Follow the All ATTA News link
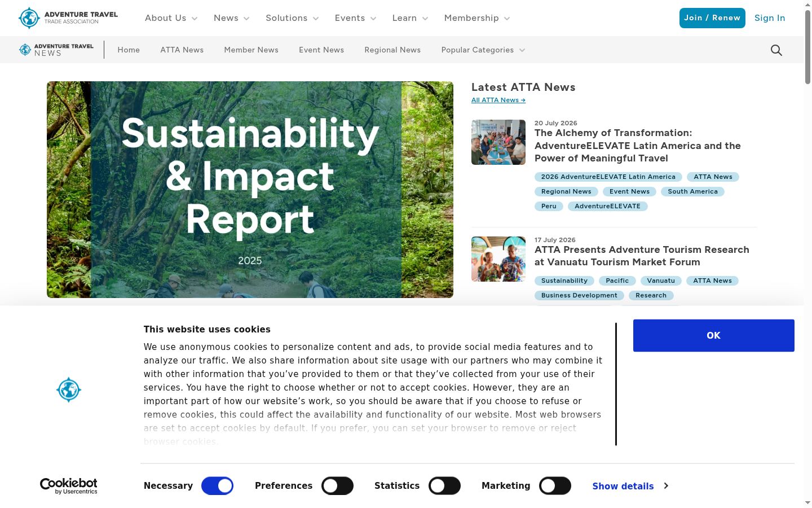 point(498,100)
